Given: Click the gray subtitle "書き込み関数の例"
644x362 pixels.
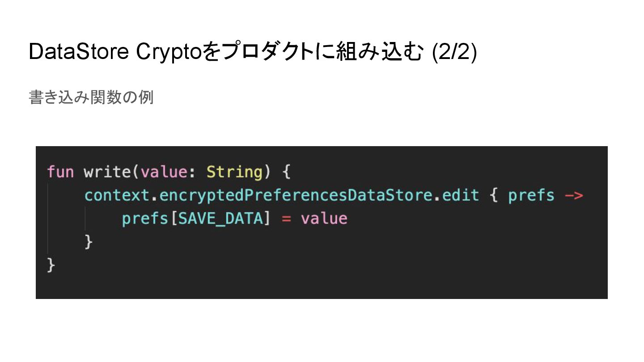Looking at the screenshot, I should click(91, 97).
